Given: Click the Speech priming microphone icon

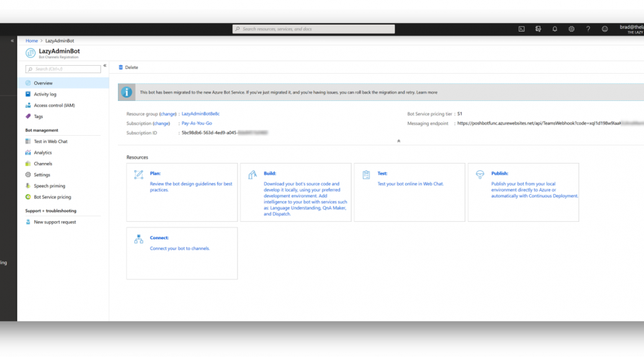Looking at the screenshot, I should [28, 185].
